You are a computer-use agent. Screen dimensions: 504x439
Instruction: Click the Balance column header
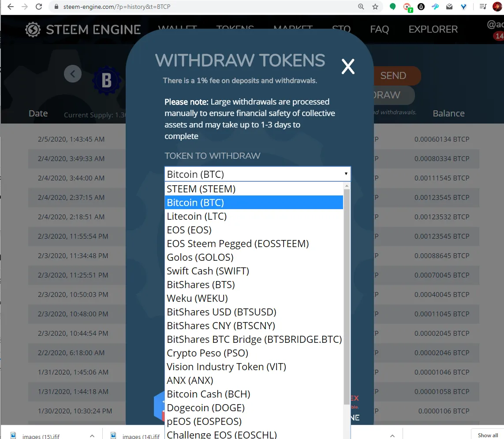point(448,113)
